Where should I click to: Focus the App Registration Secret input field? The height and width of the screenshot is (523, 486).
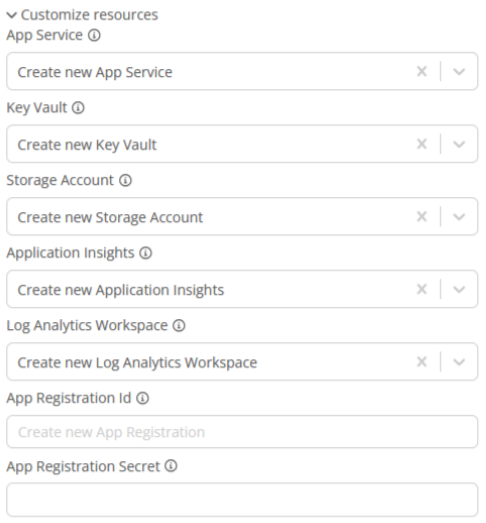[x=242, y=500]
